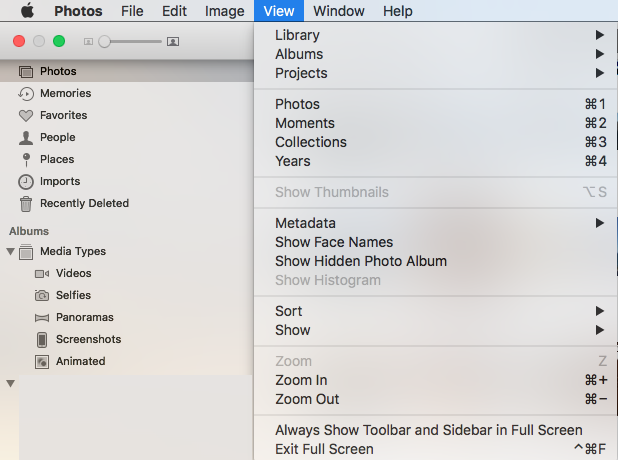Screen dimensions: 618x460
Task: Click the Imports clock icon
Action: (x=26, y=182)
